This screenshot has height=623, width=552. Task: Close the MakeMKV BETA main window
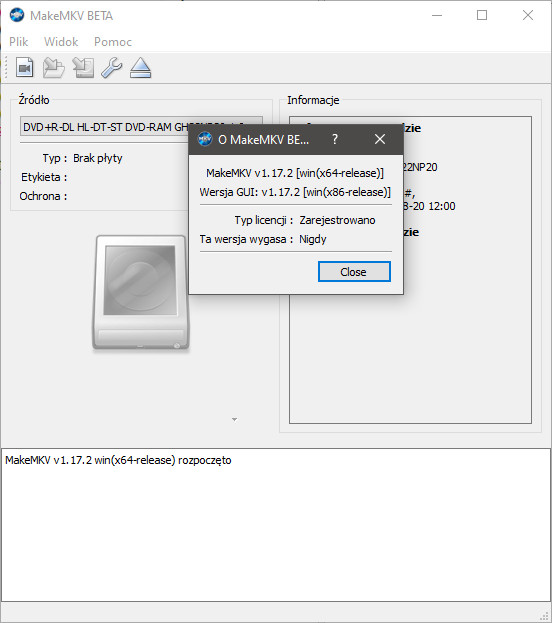pos(528,15)
